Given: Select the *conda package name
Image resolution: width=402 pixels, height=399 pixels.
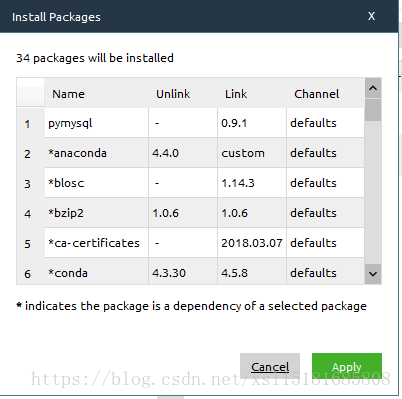Looking at the screenshot, I should click(97, 271).
